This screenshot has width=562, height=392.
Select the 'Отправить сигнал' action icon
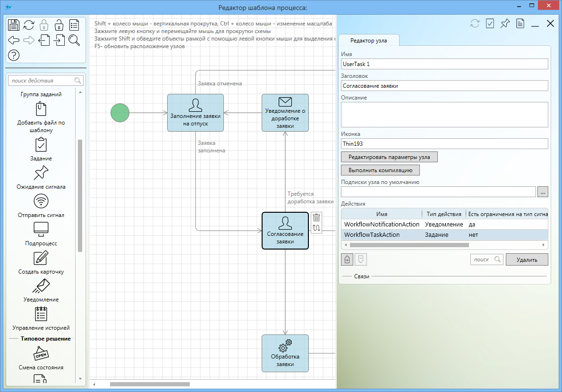(x=42, y=201)
